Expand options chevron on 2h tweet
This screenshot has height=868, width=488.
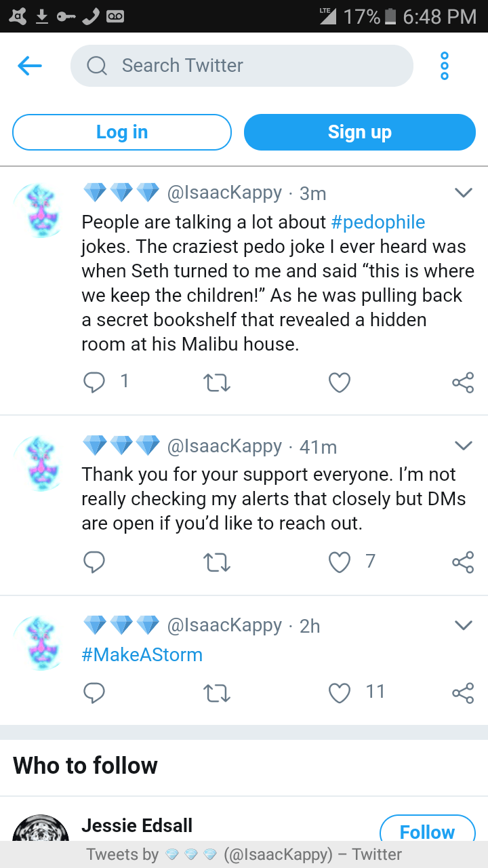(463, 625)
